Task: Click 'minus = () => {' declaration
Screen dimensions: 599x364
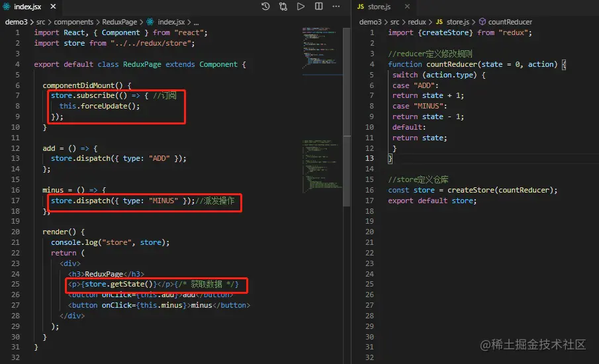Action: tap(74, 190)
